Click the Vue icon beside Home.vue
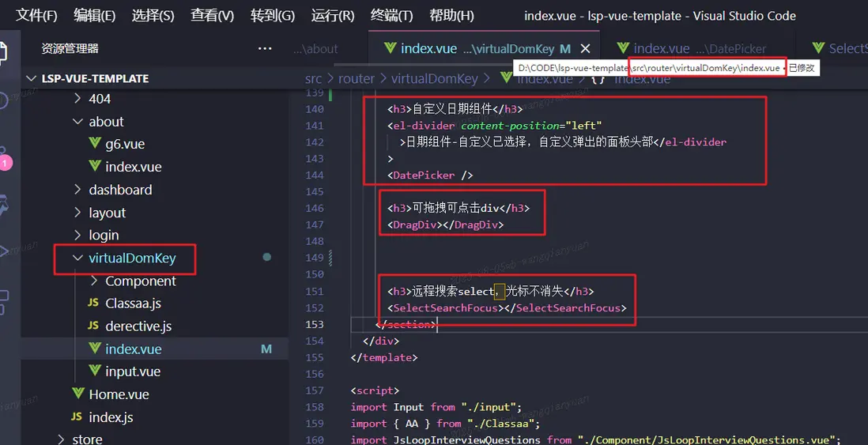This screenshot has width=868, height=445. (78, 392)
